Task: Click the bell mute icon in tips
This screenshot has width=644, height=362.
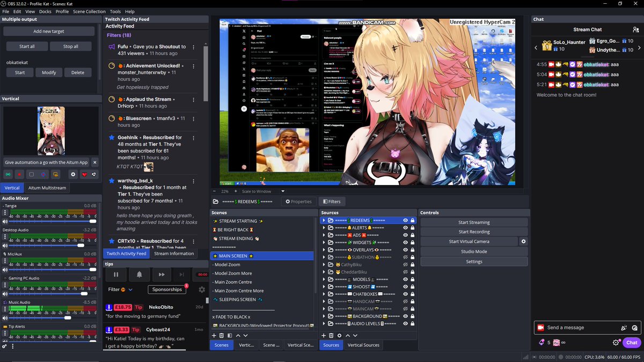Action: click(139, 275)
